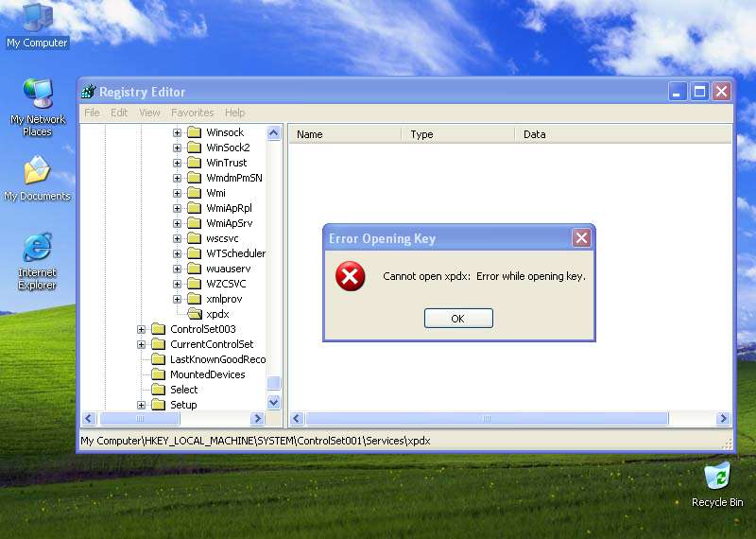Expand the Winsock tree node

(x=177, y=132)
